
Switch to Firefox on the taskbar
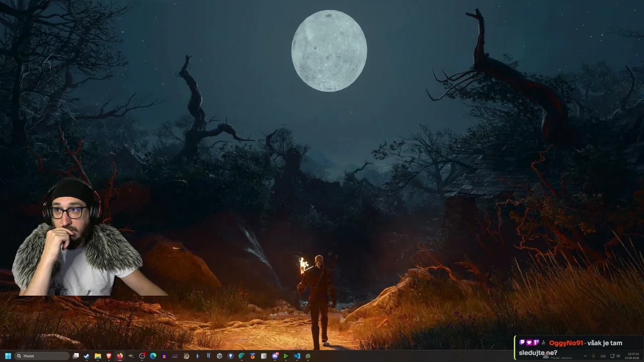pyautogui.click(x=120, y=356)
